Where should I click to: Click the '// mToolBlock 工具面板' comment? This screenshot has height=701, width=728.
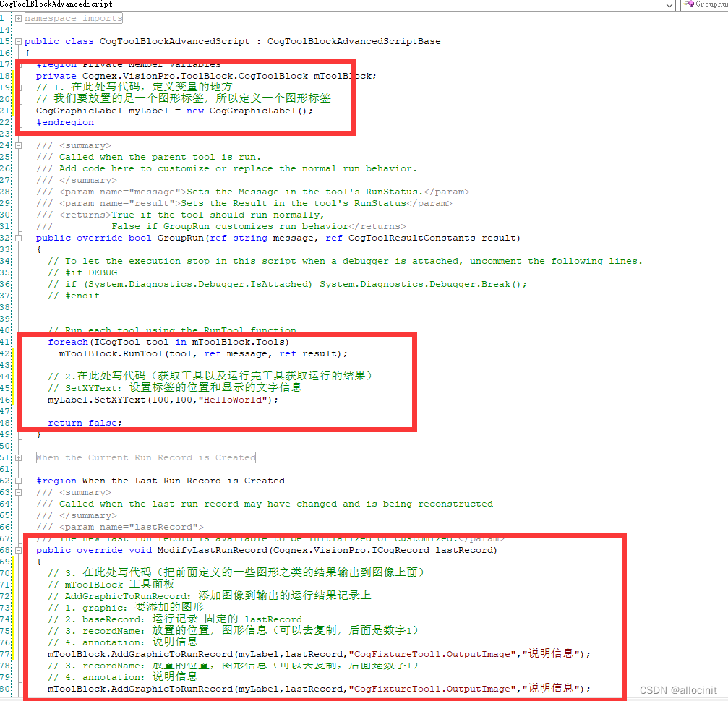pos(111,585)
